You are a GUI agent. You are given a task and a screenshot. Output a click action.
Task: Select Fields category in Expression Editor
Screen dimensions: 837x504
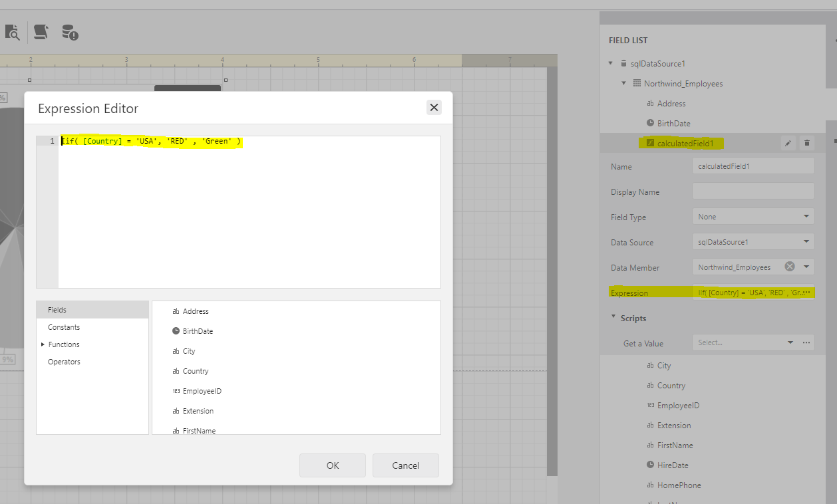click(x=92, y=310)
